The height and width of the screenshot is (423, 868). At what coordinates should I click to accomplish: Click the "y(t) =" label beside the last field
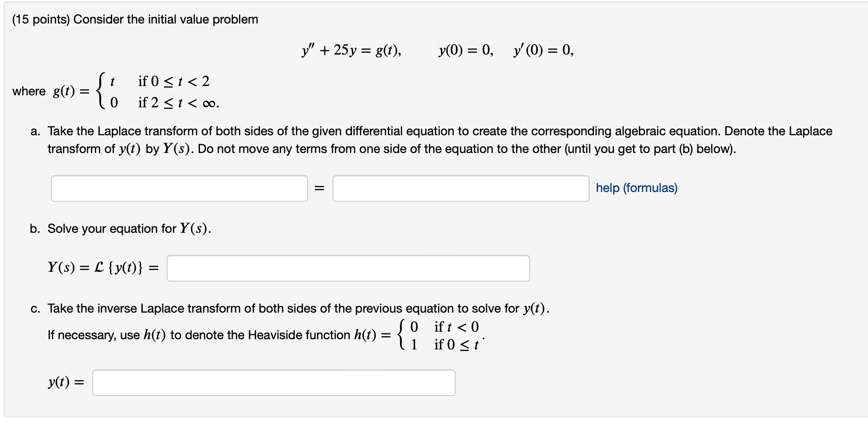[x=66, y=382]
